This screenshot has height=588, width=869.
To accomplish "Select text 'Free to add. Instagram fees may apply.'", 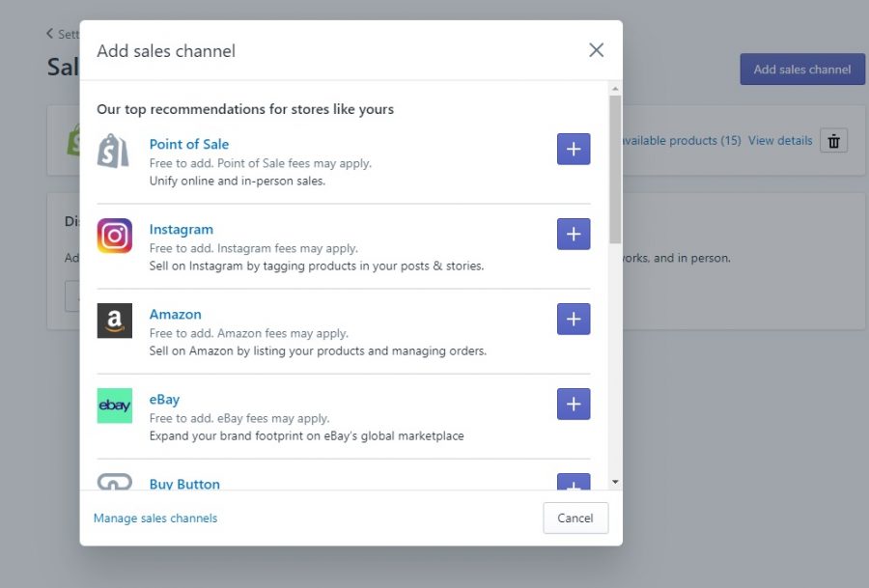I will point(253,248).
